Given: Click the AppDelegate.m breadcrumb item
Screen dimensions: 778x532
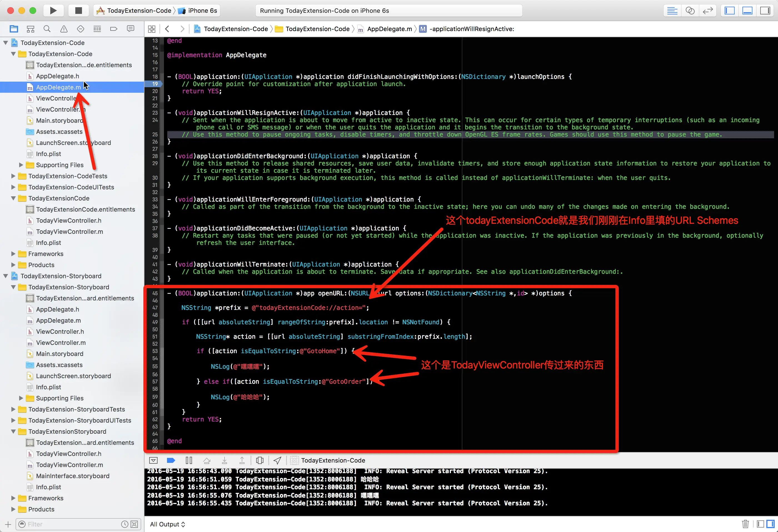Looking at the screenshot, I should pyautogui.click(x=389, y=29).
